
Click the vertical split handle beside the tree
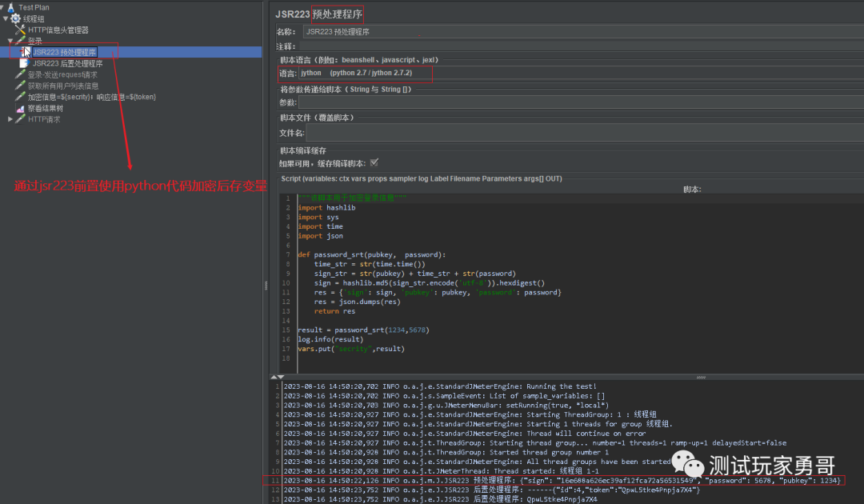coord(266,286)
